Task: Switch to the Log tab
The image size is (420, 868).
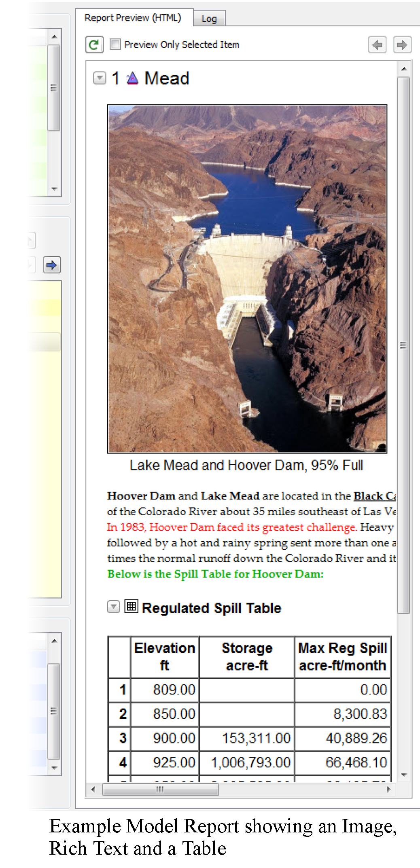Action: click(209, 19)
